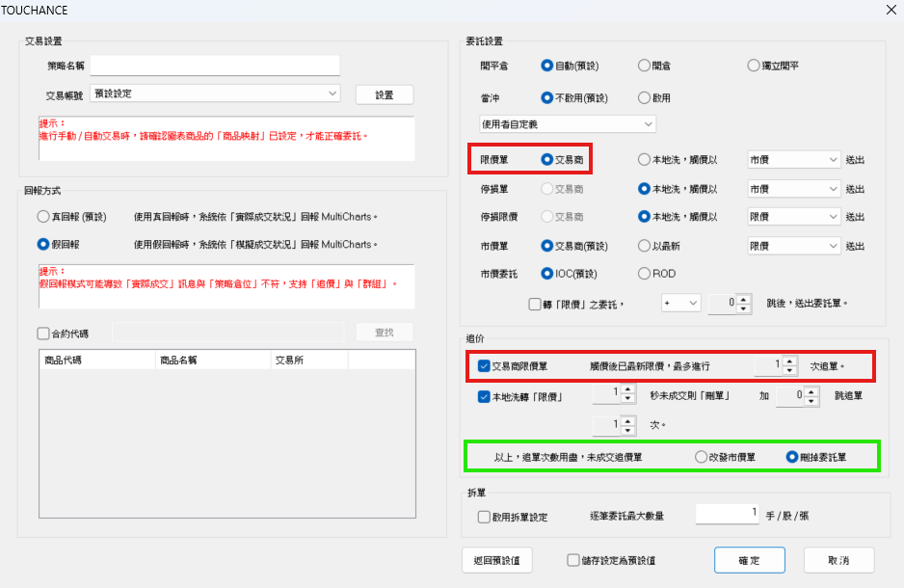Uncheck the 交易商限價單 checkbox
Viewport: 904px width, 588px height.
pos(484,366)
